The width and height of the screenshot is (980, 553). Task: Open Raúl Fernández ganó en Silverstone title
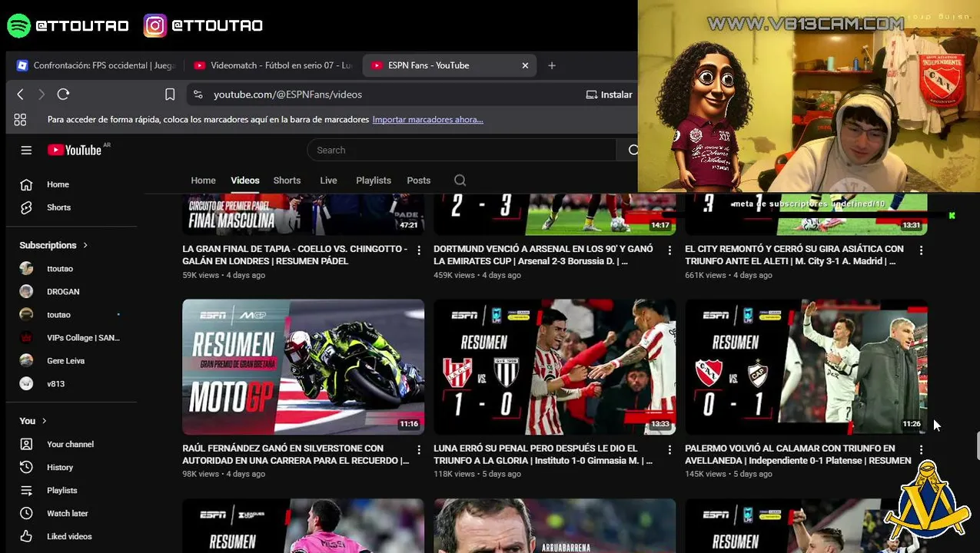coord(296,454)
